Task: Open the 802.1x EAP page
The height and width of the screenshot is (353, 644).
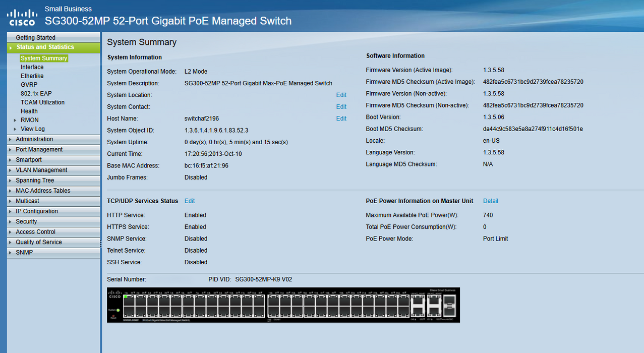Action: click(36, 93)
